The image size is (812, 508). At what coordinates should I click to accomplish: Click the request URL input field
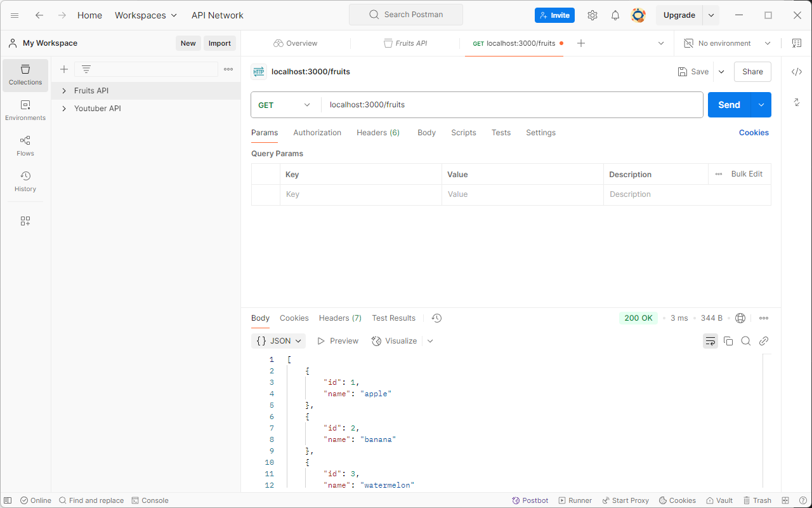(x=512, y=105)
